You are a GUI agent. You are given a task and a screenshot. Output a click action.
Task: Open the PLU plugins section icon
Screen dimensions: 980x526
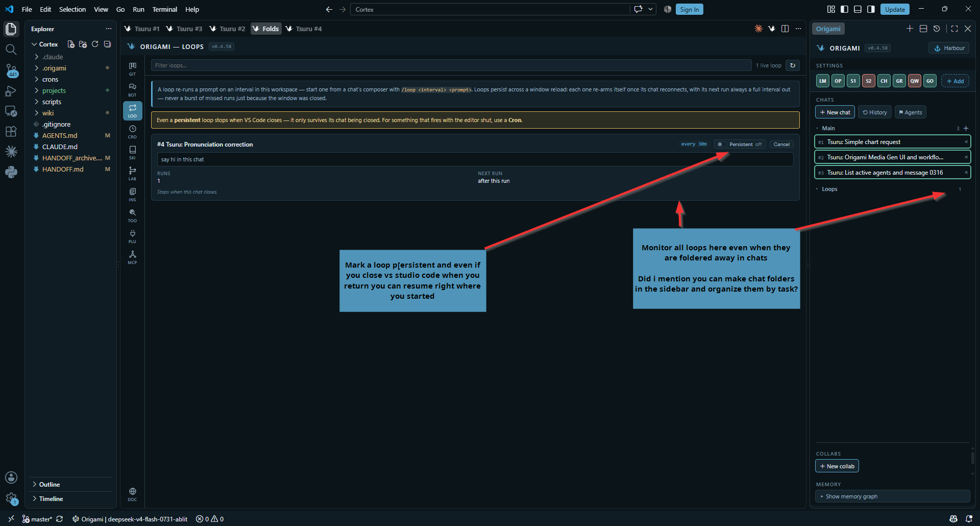132,236
